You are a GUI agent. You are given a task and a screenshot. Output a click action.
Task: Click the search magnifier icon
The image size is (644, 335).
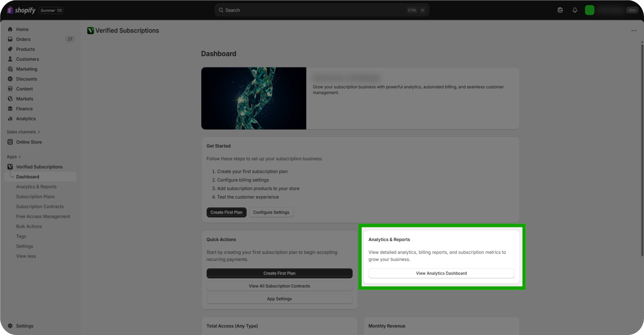point(221,10)
